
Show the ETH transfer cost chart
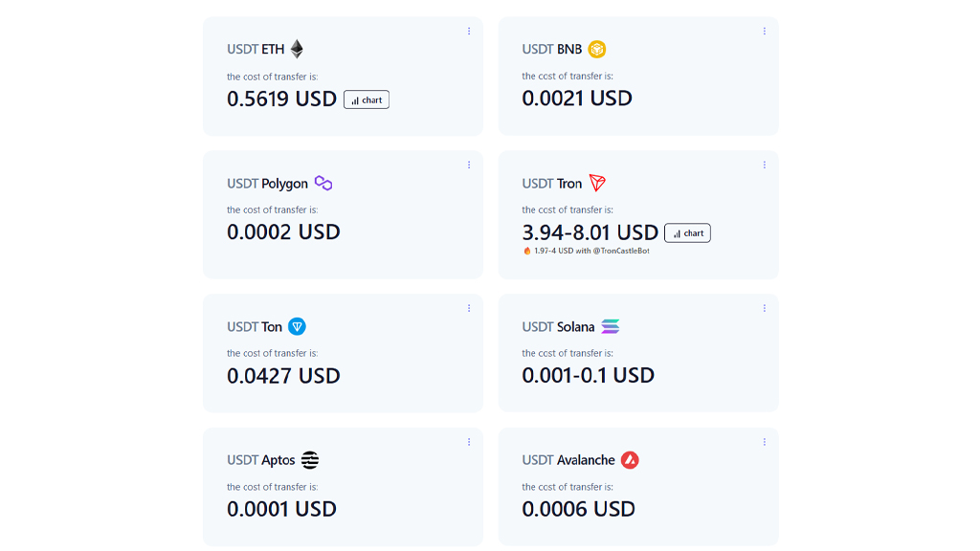coord(367,99)
